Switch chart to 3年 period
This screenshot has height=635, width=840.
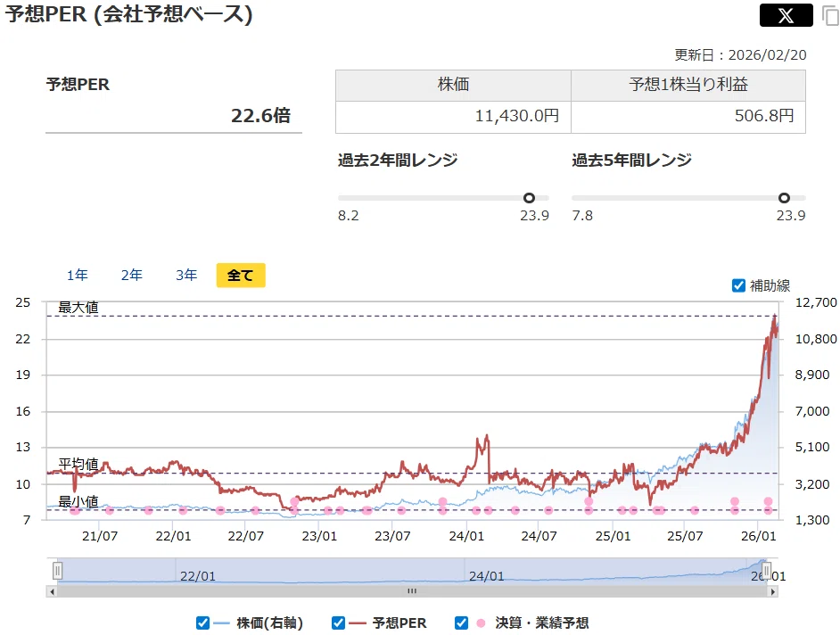click(186, 275)
